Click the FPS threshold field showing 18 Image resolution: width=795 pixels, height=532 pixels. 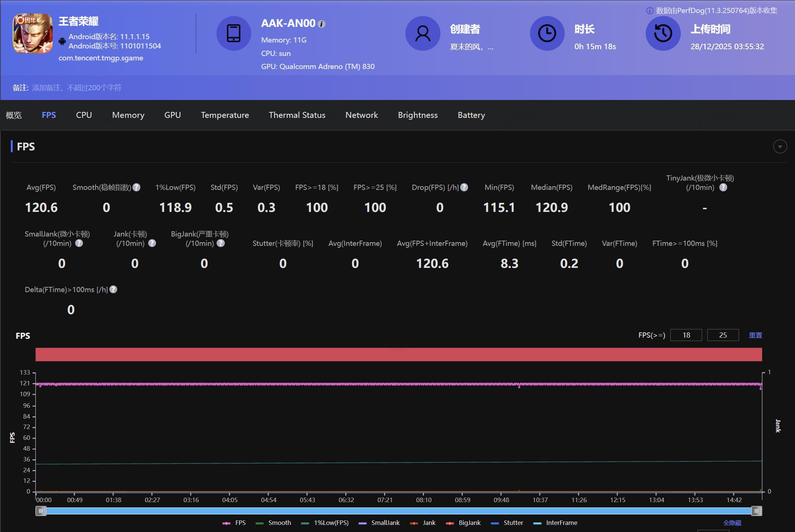coord(686,335)
